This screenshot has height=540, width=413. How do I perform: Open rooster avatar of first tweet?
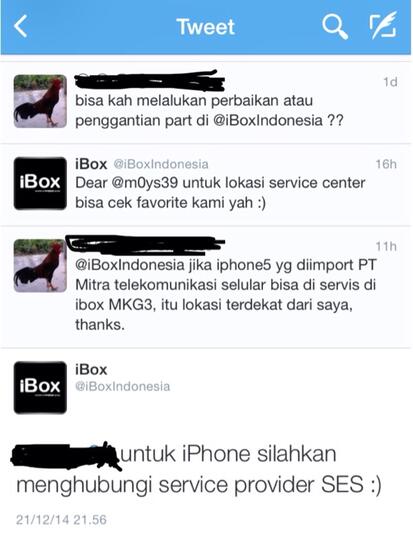coord(40,101)
